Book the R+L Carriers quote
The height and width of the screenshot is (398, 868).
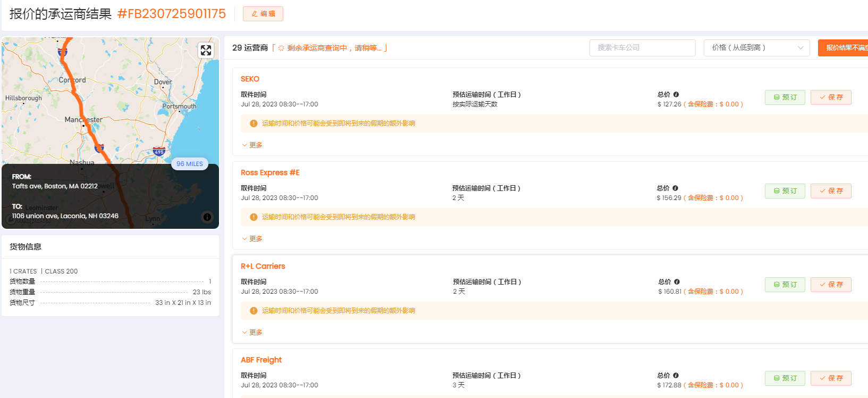785,285
